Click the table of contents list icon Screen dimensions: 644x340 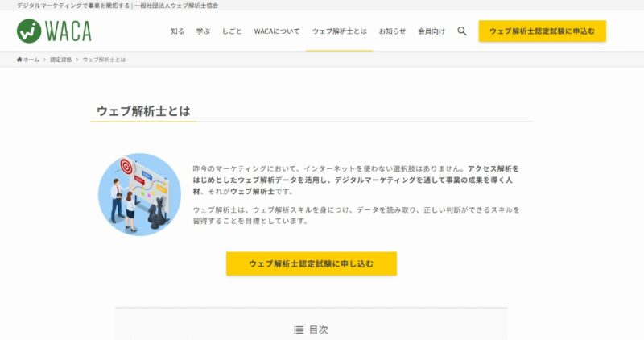pos(299,330)
